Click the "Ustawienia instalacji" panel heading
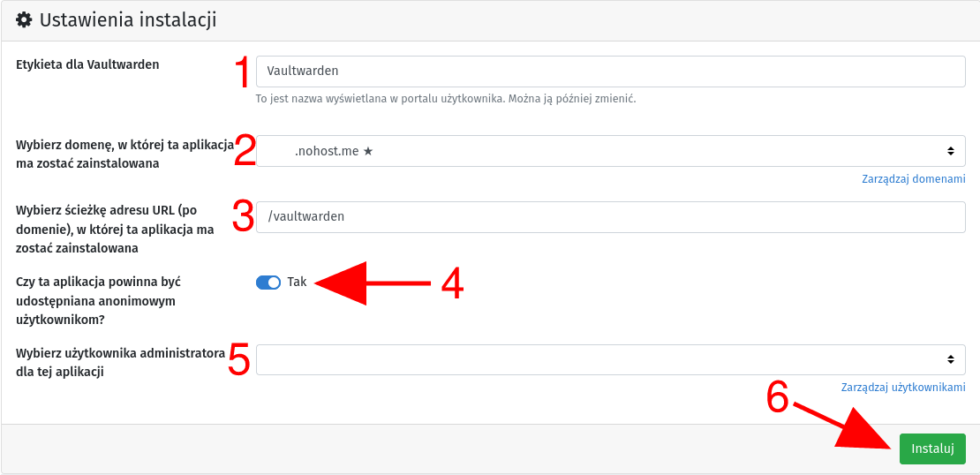Viewport: 980px width, 475px height. coord(128,19)
